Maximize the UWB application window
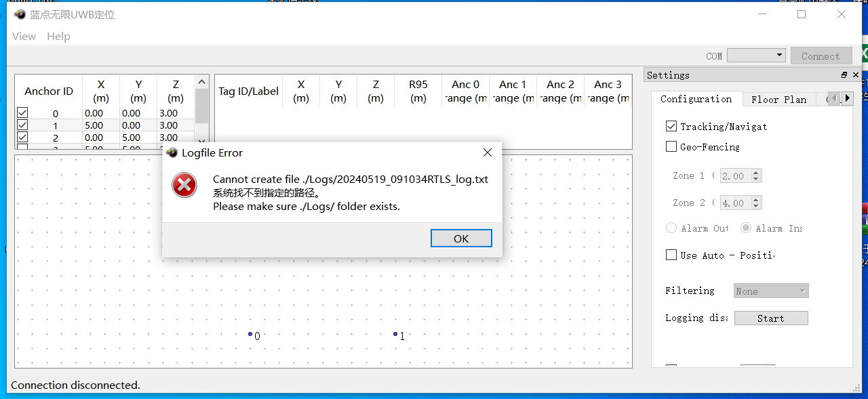This screenshot has height=399, width=868. 802,14
